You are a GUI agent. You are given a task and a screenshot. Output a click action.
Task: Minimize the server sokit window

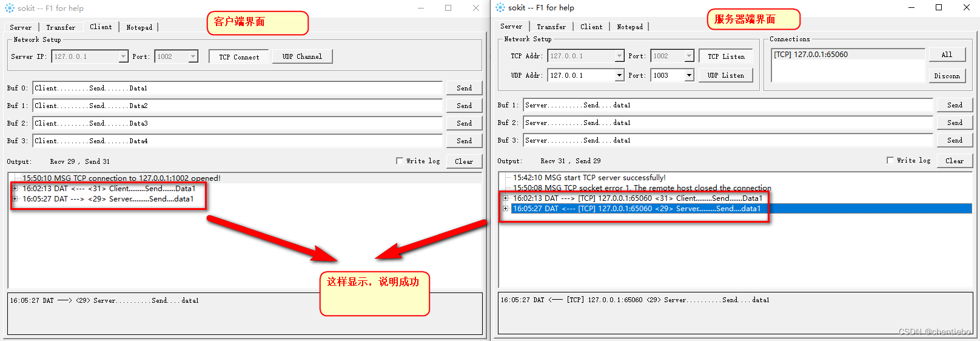(911, 7)
